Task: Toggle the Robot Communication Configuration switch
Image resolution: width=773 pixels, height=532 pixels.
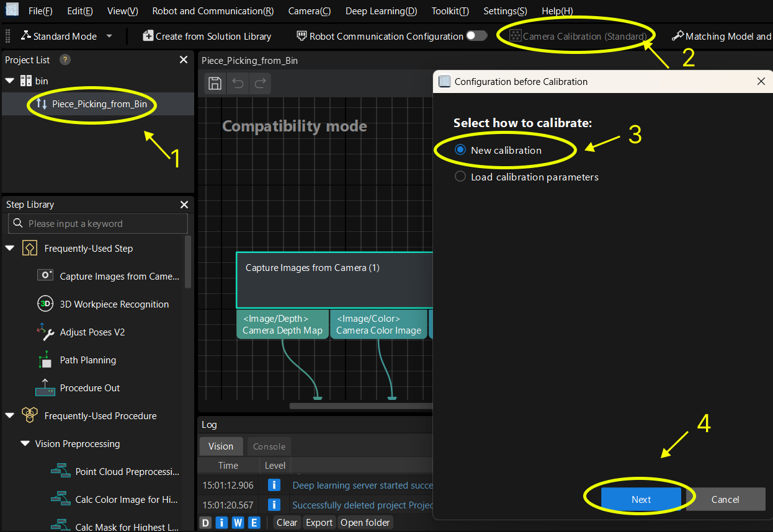Action: click(x=476, y=36)
